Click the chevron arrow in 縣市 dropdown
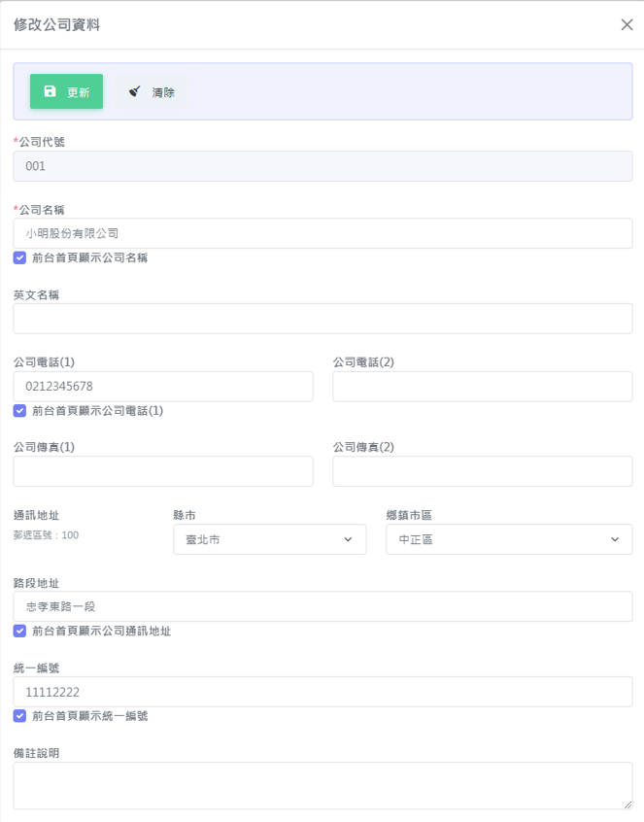Image resolution: width=644 pixels, height=822 pixels. [348, 539]
